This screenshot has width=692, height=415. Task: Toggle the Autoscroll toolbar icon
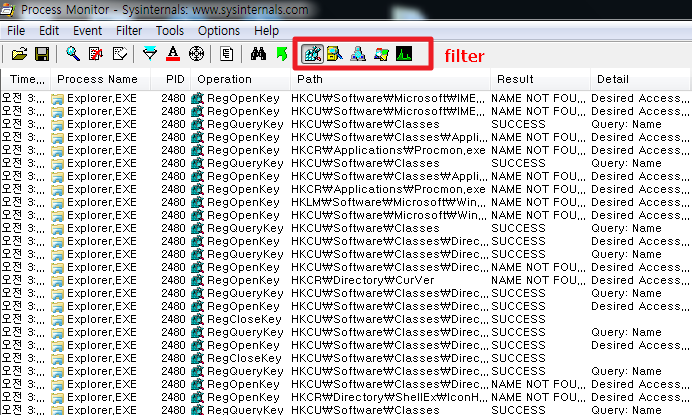[96, 54]
